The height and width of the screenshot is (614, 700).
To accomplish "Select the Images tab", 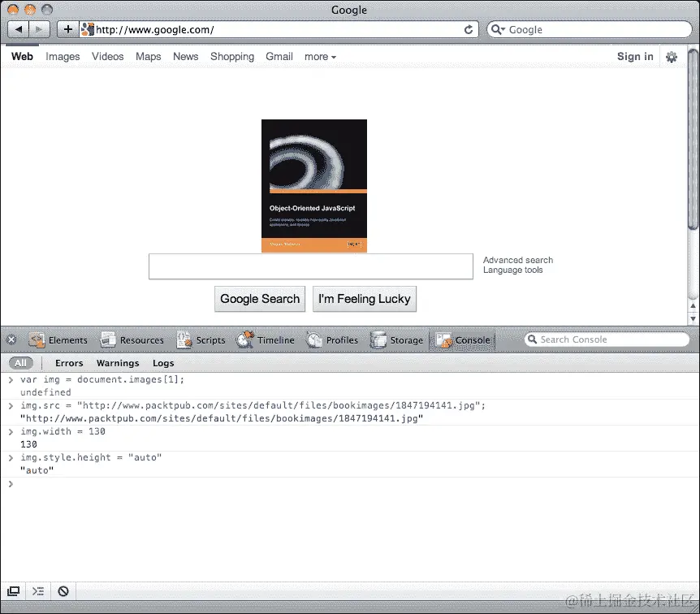I will [x=63, y=57].
